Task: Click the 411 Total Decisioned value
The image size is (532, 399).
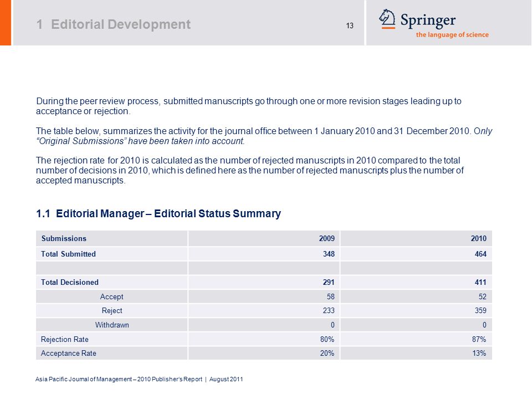Action: pyautogui.click(x=480, y=282)
